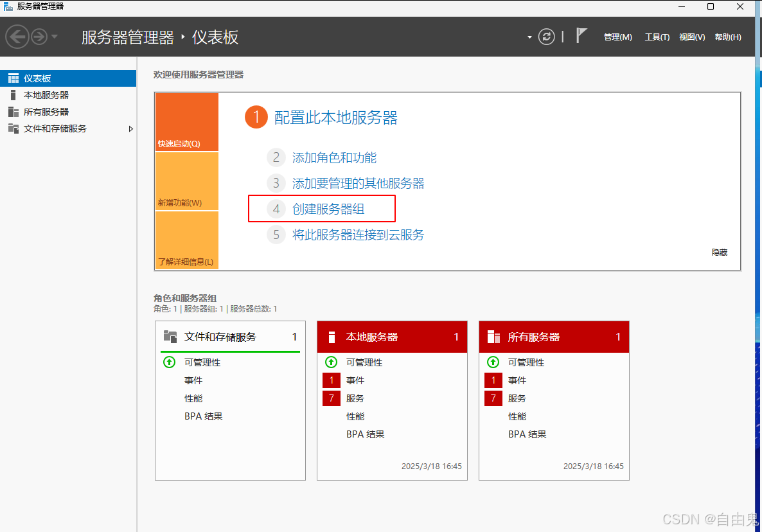Open the 管理(M) menu
The image size is (762, 532).
[617, 37]
